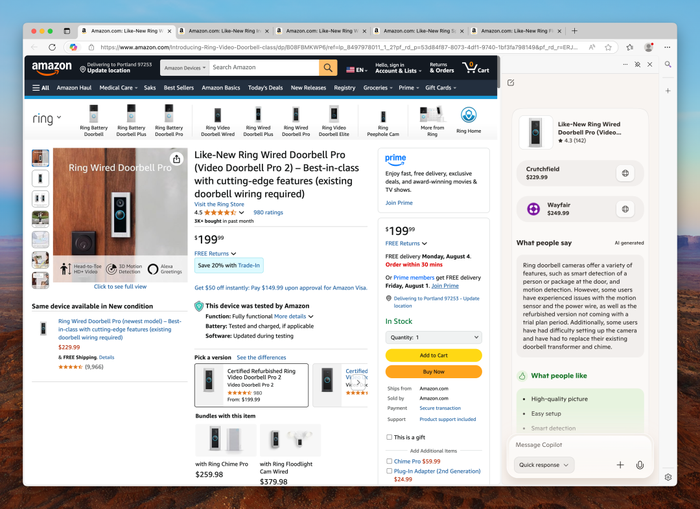Select the second product thumbnail image
Screen dimensions: 700x509
coord(40,179)
